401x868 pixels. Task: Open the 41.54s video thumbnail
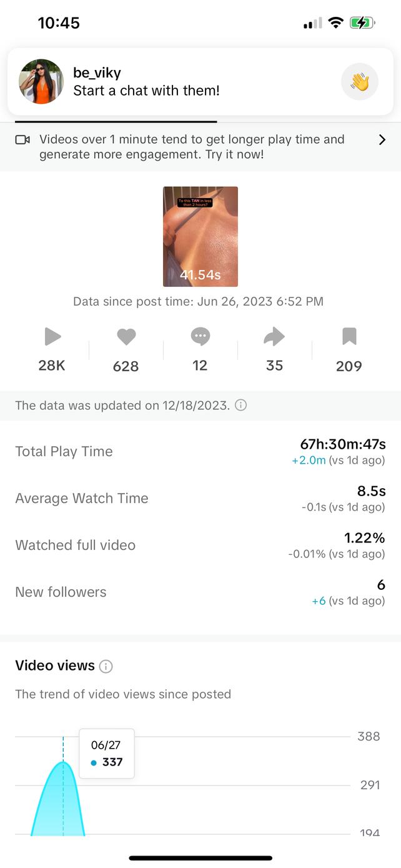[200, 236]
